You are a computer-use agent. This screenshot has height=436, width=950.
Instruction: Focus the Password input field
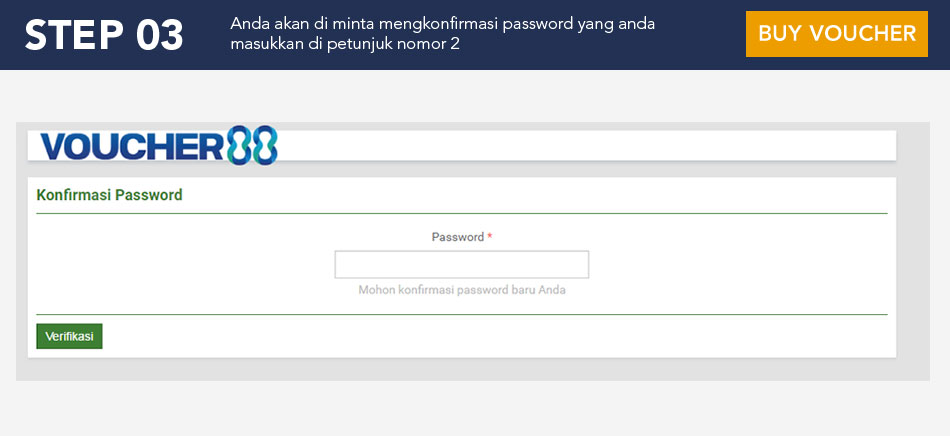[461, 264]
